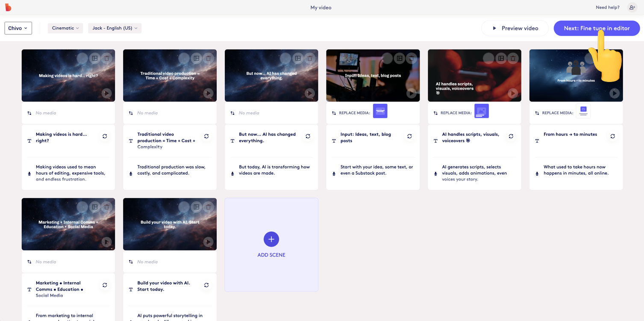Click the Biteable logo in the header
Viewport: 644px width, 321px height.
pyautogui.click(x=8, y=7)
